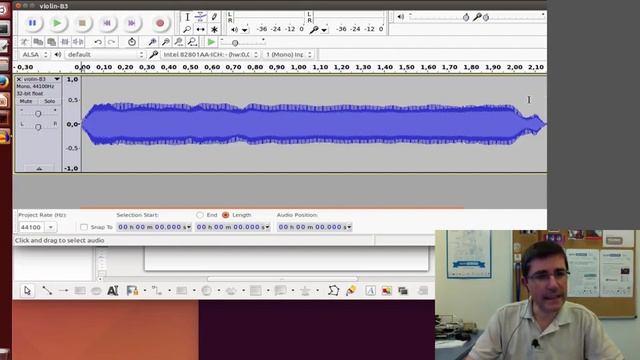Click the Points edit icon in LibreOffice toolbar
Screen dimensions: 640x360
(333, 291)
